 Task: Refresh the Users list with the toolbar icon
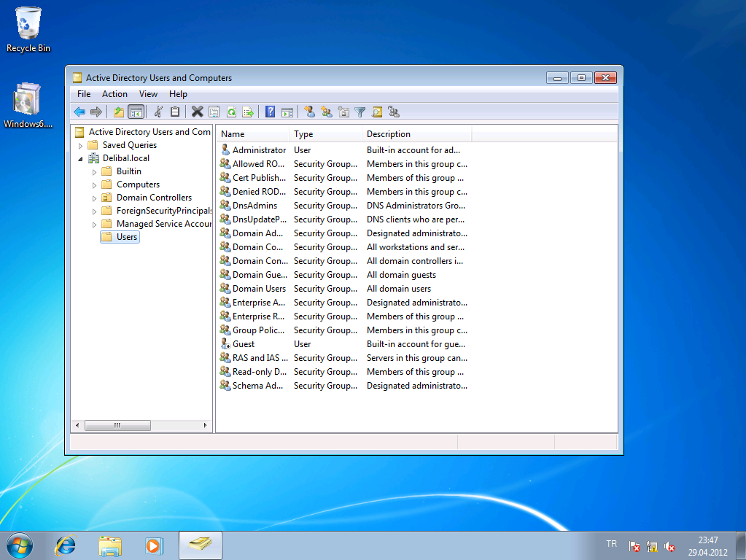230,112
